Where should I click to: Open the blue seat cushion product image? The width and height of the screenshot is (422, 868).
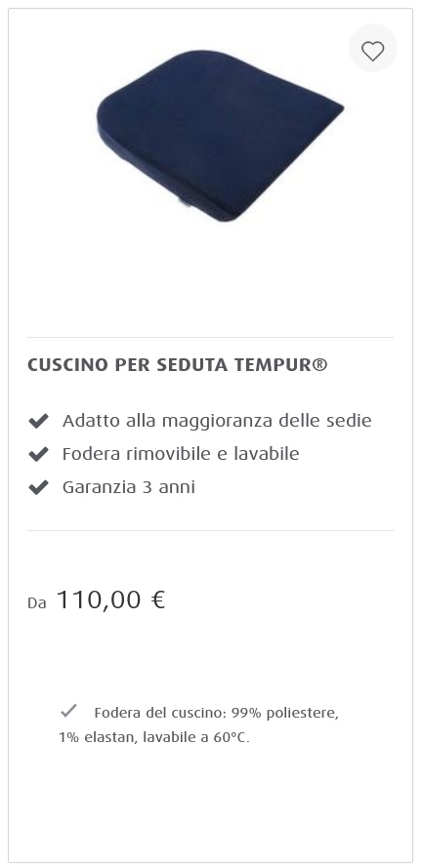tap(221, 136)
